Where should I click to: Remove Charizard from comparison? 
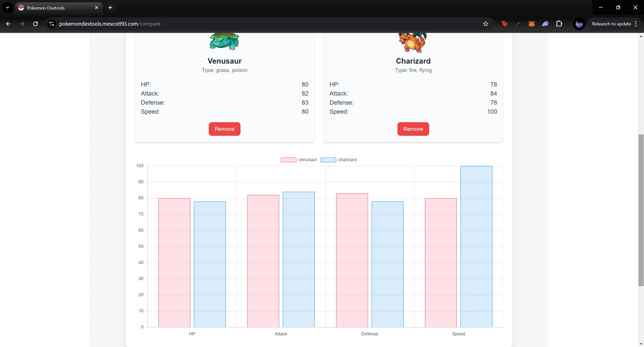pyautogui.click(x=413, y=129)
